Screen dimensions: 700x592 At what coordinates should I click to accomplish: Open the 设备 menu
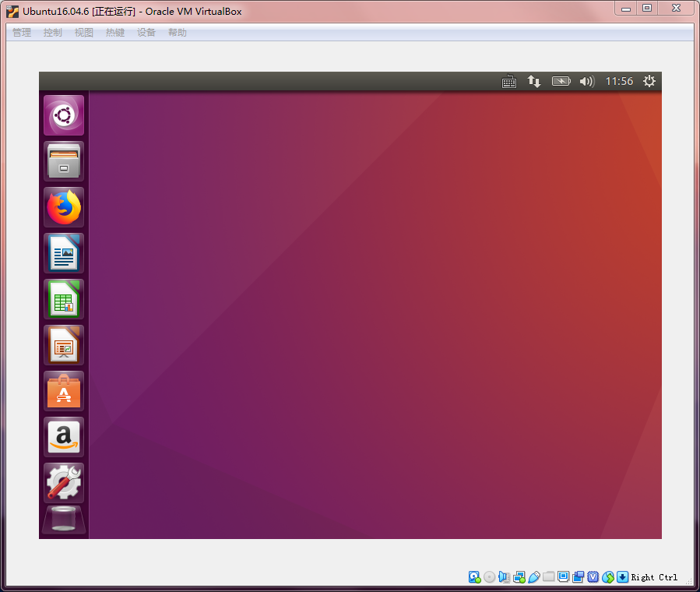[146, 33]
